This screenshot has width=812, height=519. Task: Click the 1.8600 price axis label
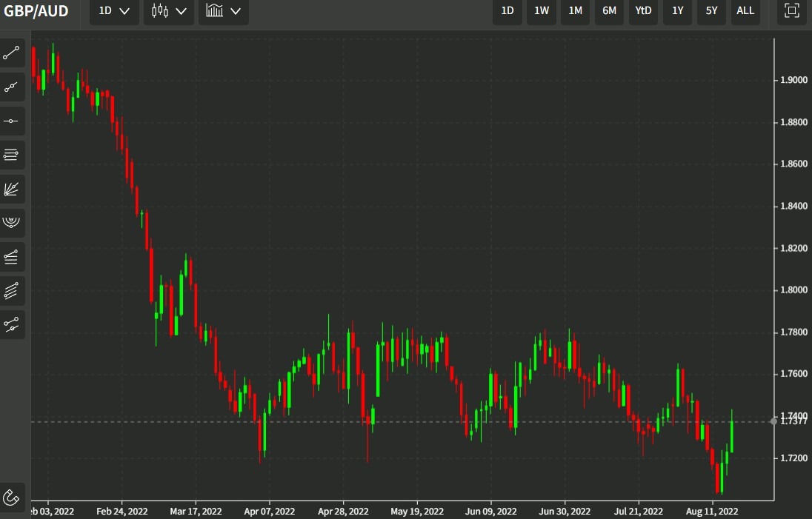pos(794,164)
